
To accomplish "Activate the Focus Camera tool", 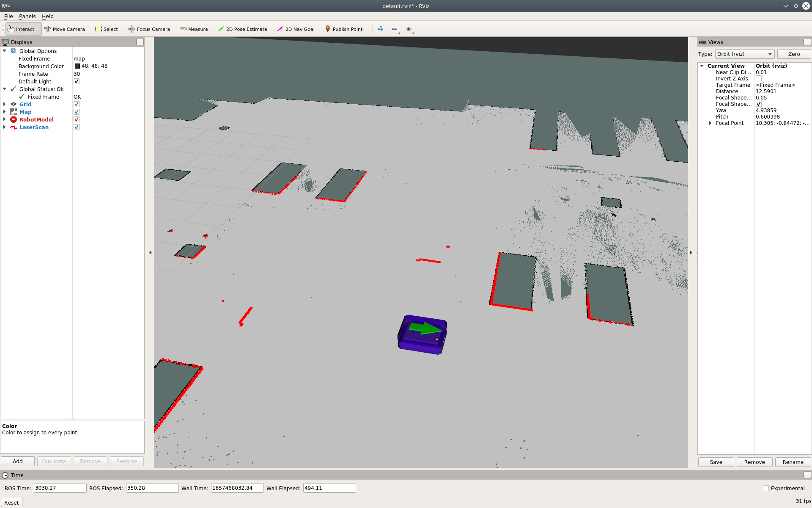I will point(149,29).
